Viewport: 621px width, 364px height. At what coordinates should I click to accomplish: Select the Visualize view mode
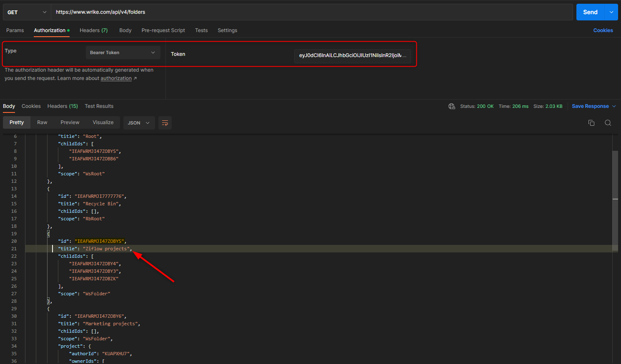(x=103, y=122)
